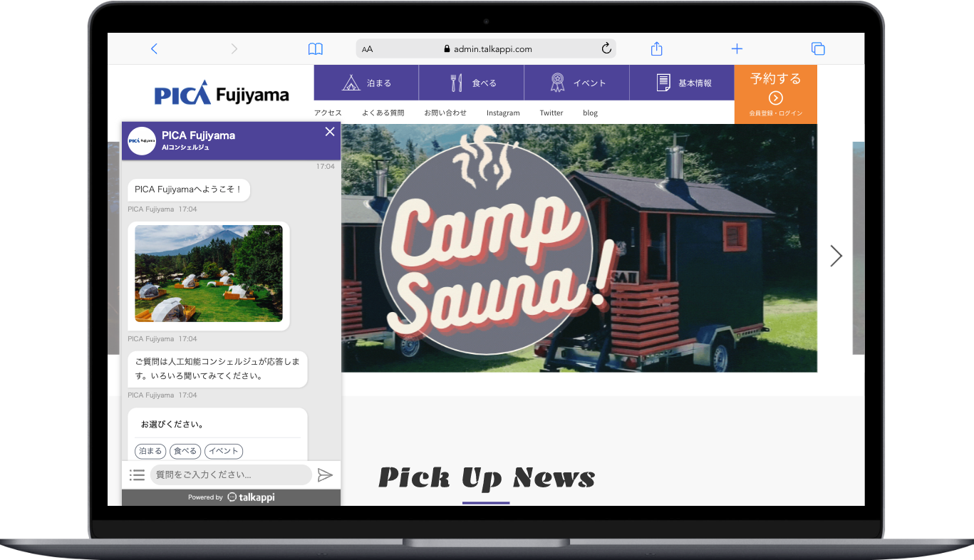Click the Pick Up News heading
The height and width of the screenshot is (560, 974).
tap(487, 477)
